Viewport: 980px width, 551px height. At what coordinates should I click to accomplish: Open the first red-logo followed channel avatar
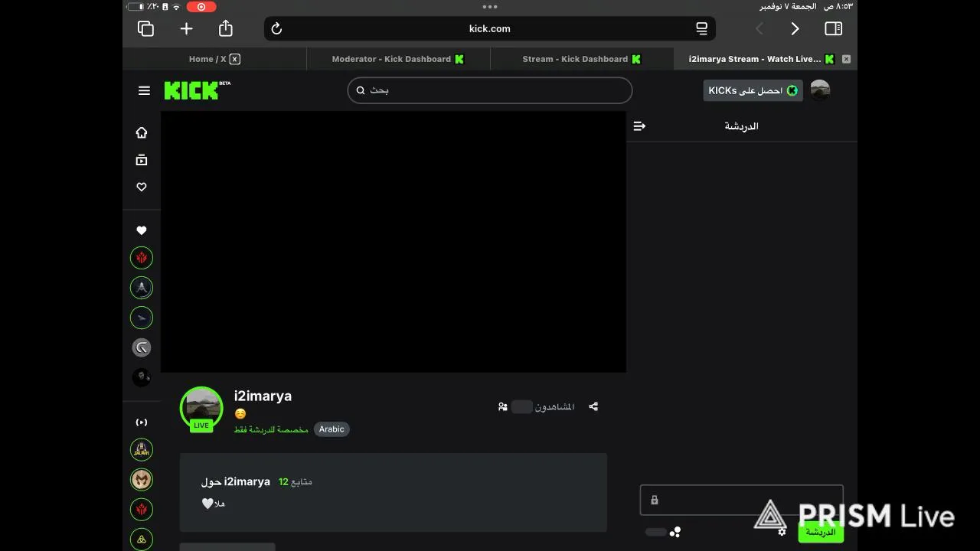click(142, 258)
